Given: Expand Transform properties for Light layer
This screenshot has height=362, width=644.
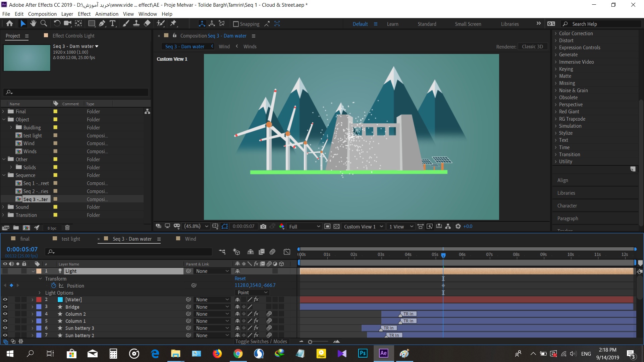Looking at the screenshot, I should pyautogui.click(x=39, y=279).
